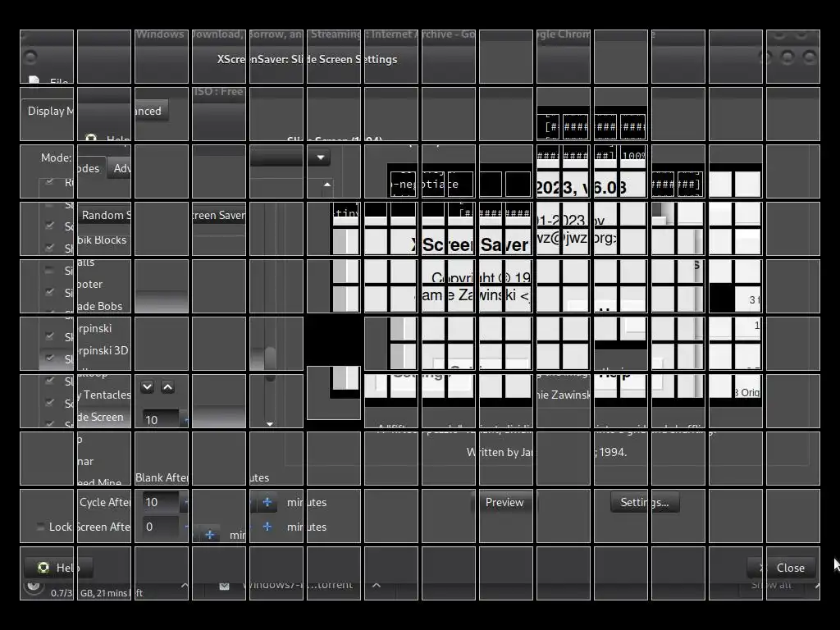Screen dimensions: 840x630
Task: Toggle the checked box beside 'R' under Mode
Action: tap(50, 181)
